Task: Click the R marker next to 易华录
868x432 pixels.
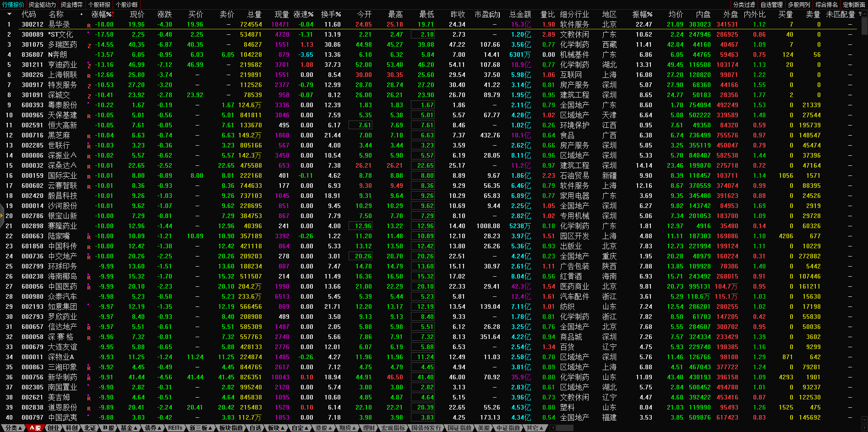Action: [89, 26]
